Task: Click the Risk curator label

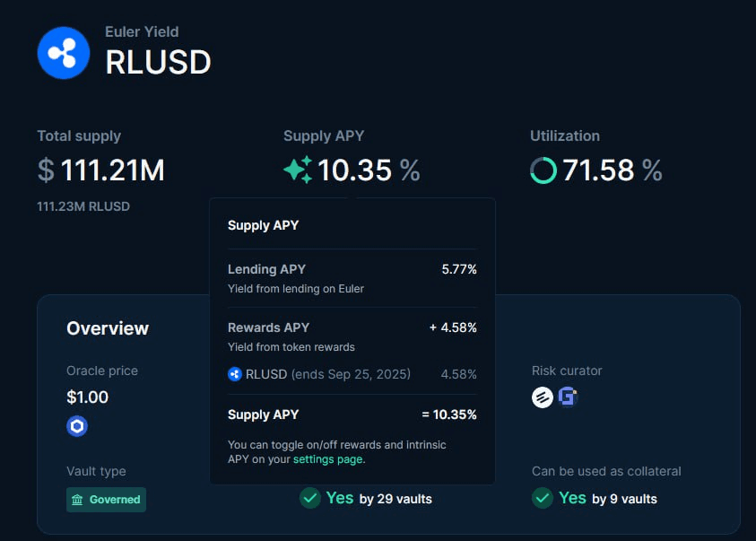Action: pos(567,371)
